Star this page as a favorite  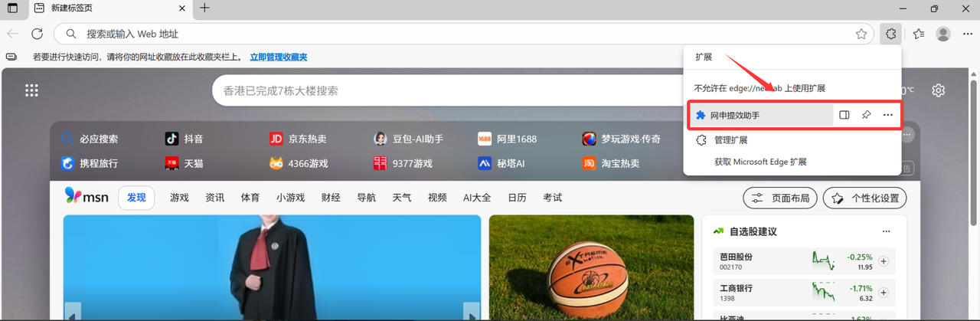point(861,34)
